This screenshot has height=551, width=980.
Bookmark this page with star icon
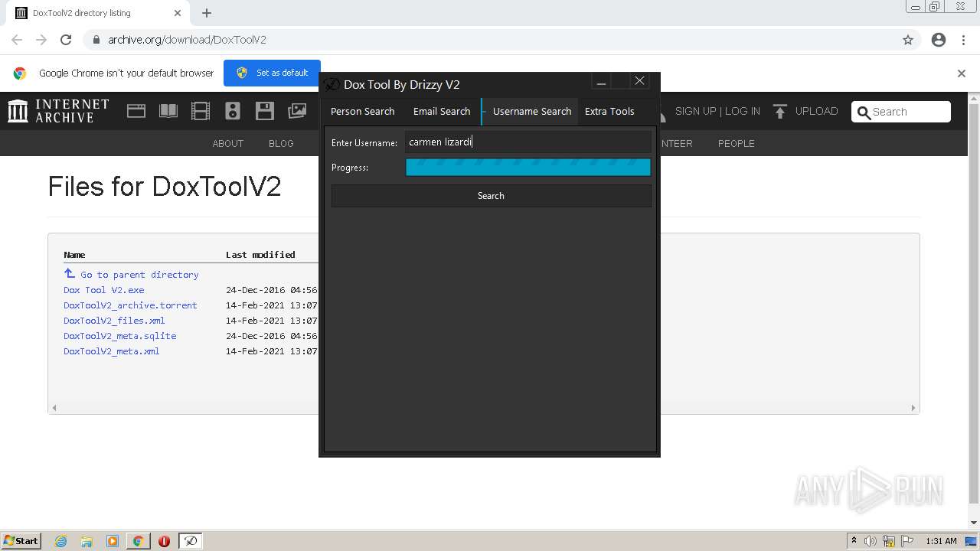coord(908,40)
